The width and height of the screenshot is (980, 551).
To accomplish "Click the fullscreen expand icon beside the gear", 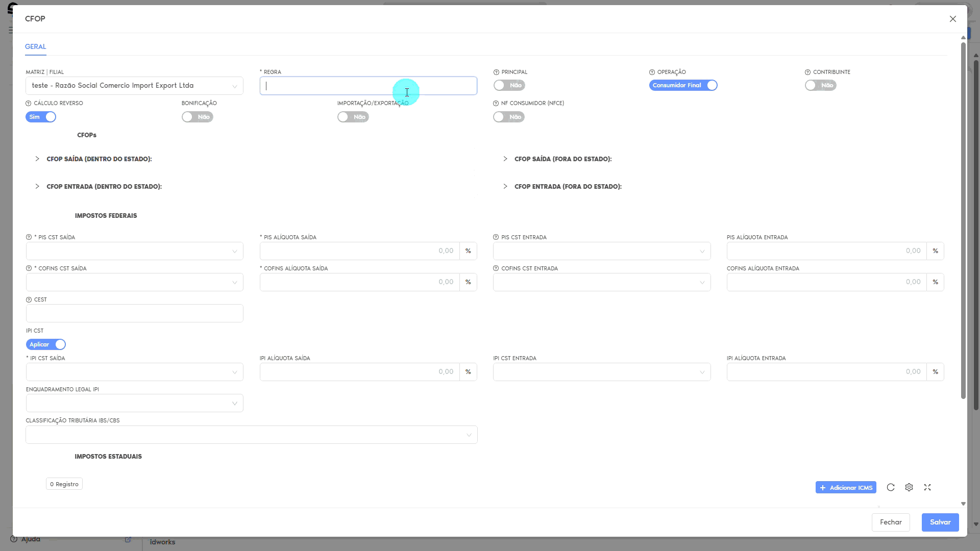I will 927,487.
